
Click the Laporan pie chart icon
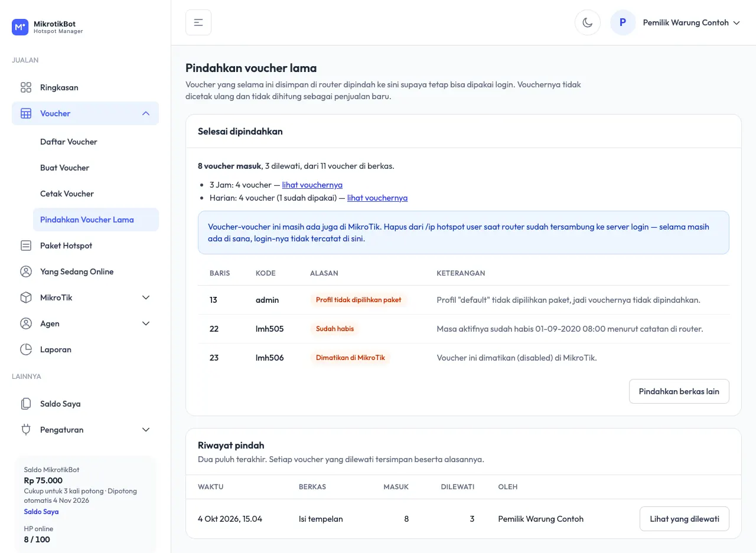[26, 349]
